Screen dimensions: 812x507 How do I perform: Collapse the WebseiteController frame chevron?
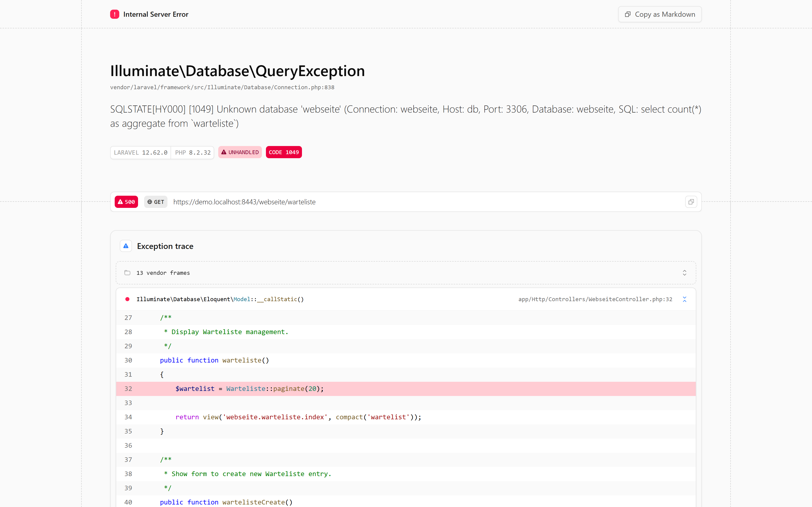coord(684,299)
